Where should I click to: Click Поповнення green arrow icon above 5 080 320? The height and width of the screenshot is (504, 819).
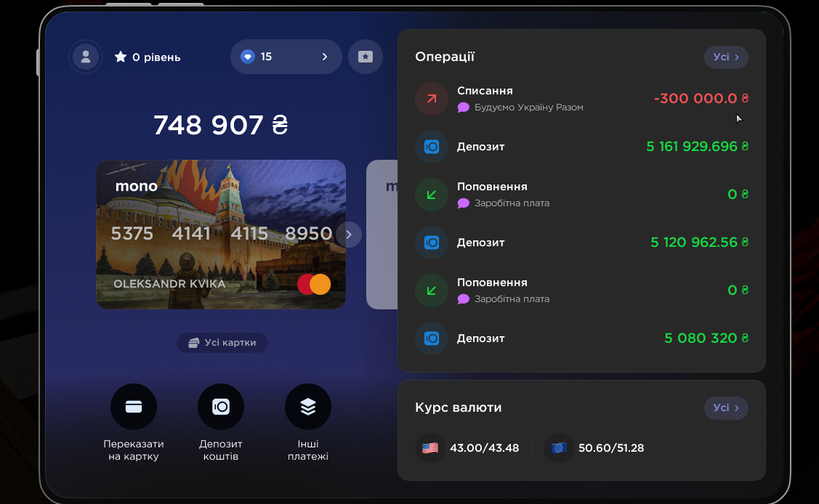(432, 290)
